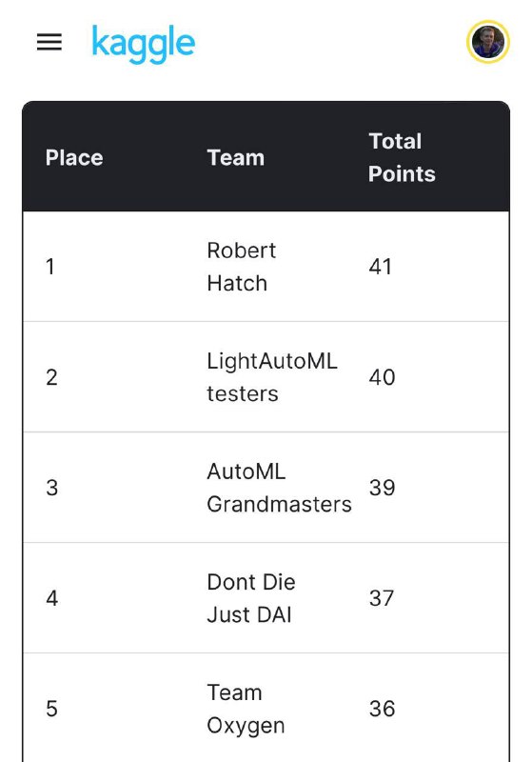Click place number 1 cell

[50, 267]
